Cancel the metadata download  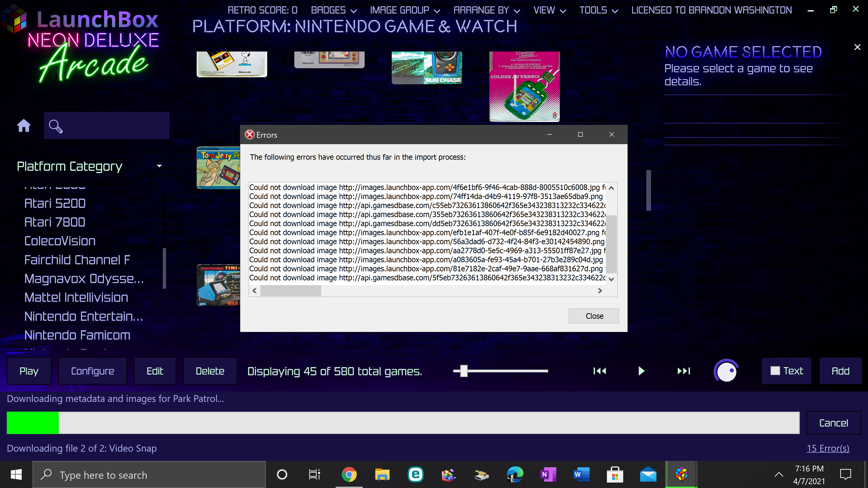pos(834,423)
